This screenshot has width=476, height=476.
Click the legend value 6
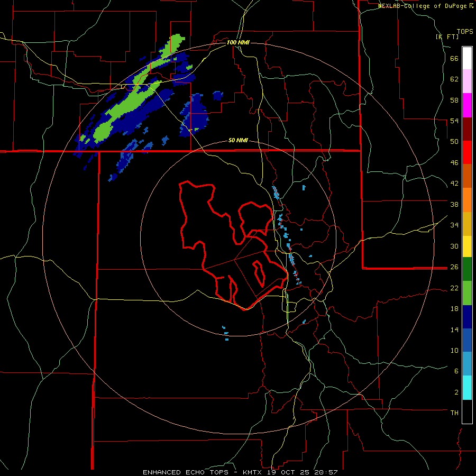[x=456, y=371]
